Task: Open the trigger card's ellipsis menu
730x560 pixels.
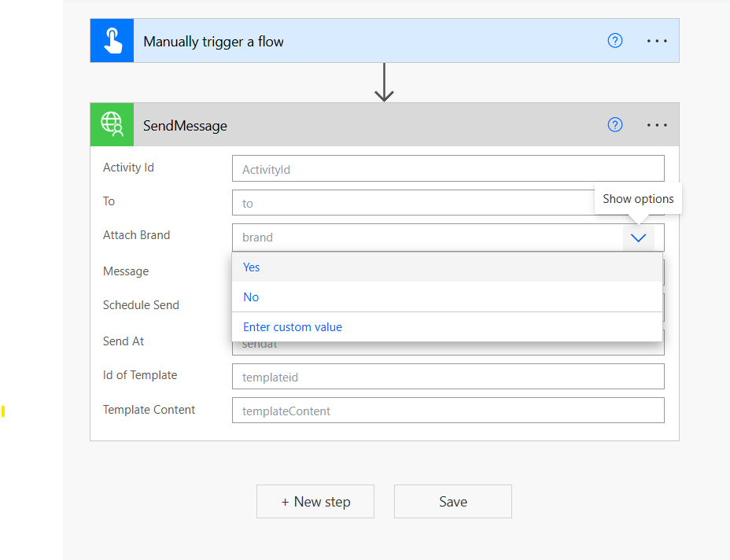Action: 657,41
